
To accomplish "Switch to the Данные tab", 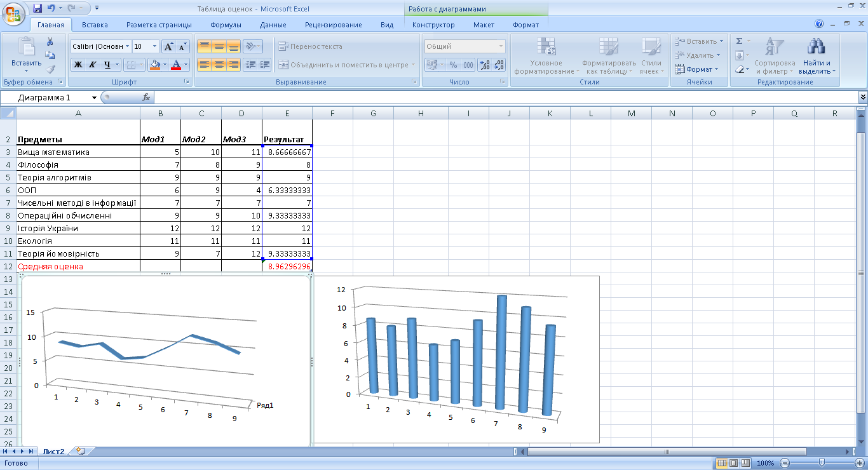I will coord(273,25).
